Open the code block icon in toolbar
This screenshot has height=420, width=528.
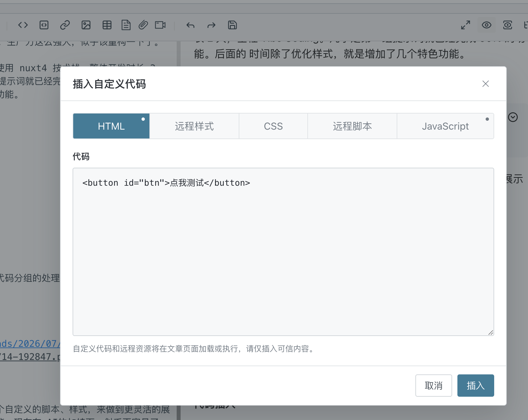tap(44, 25)
